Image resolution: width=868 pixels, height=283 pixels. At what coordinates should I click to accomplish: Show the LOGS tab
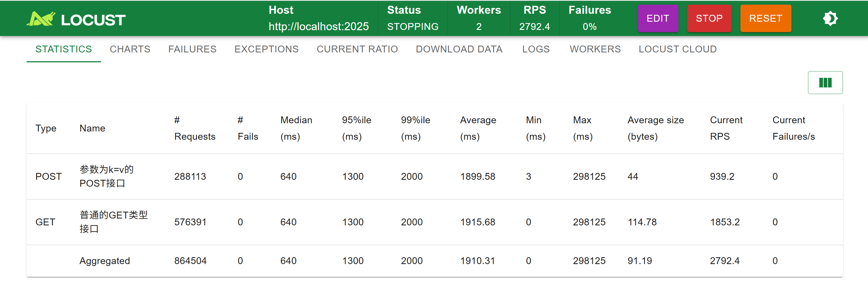tap(536, 49)
